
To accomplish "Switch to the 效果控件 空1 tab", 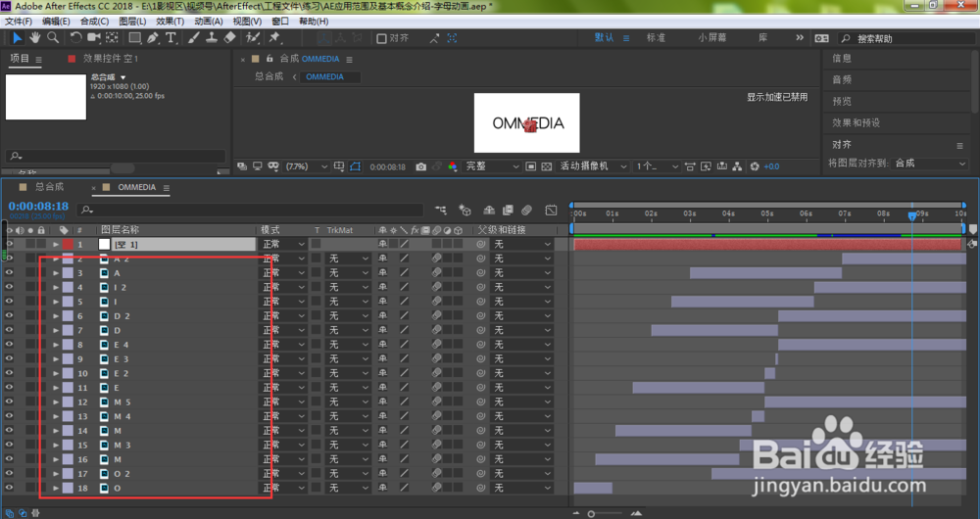I will [x=111, y=59].
